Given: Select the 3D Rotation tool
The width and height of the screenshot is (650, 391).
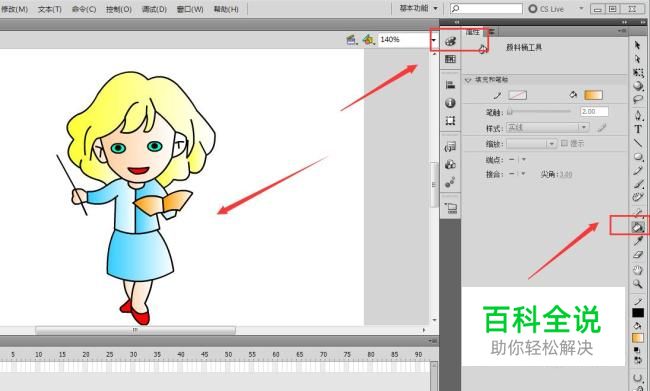Looking at the screenshot, I should 638,86.
